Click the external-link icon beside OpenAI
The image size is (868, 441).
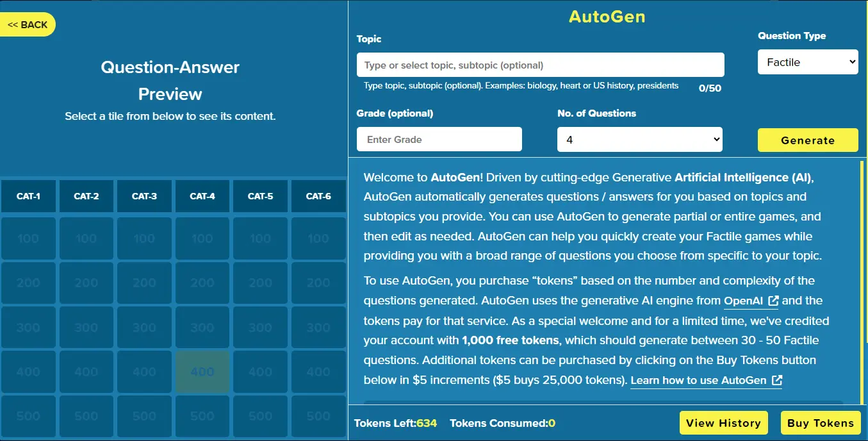coord(773,301)
